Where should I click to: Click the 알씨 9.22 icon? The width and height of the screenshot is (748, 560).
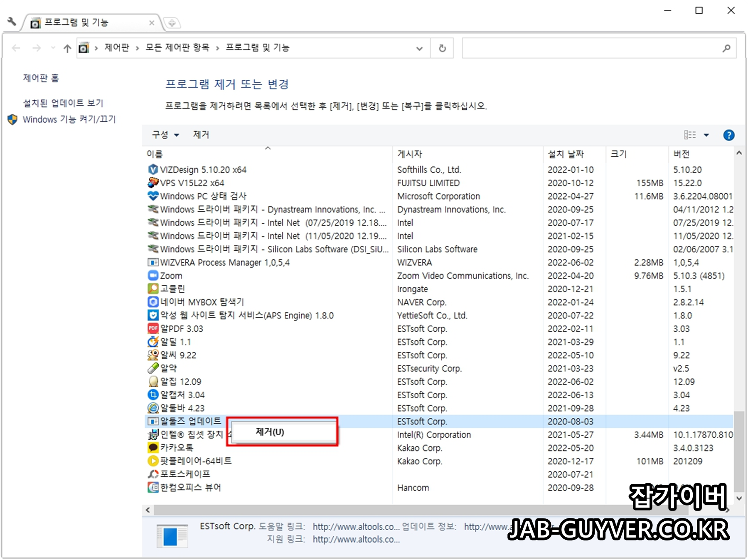click(x=153, y=355)
